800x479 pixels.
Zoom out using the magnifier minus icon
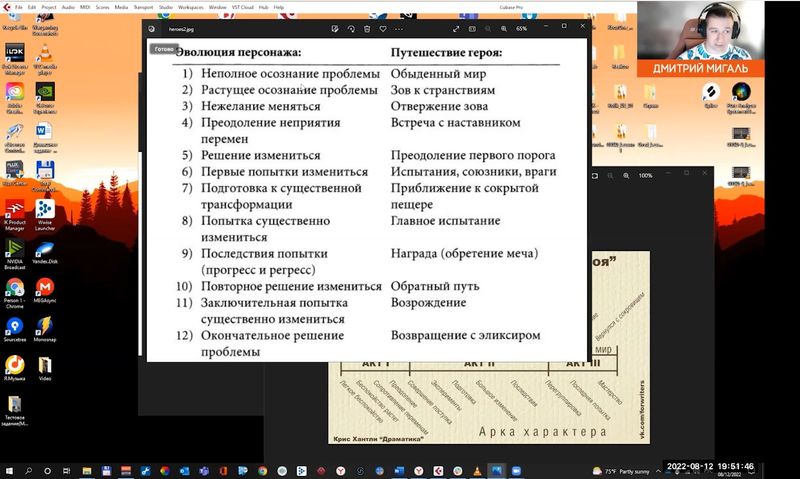point(488,29)
